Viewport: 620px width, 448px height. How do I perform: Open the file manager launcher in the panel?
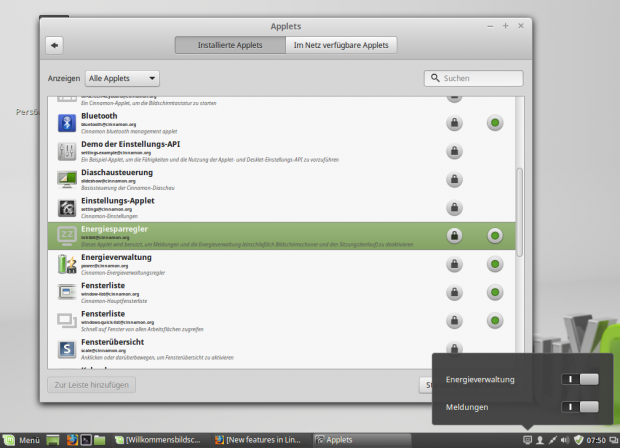(100, 440)
